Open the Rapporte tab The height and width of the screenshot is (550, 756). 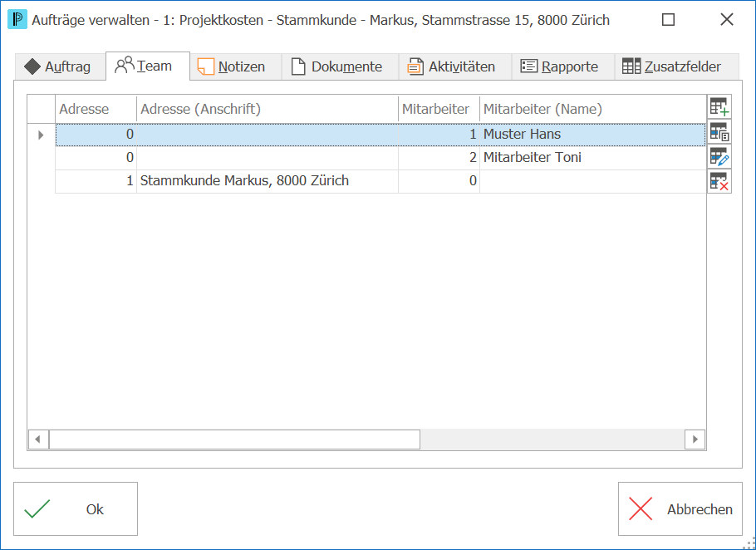pos(563,66)
